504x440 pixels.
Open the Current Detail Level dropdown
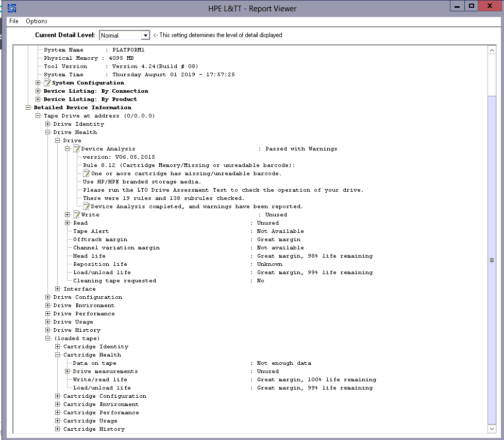coord(146,35)
